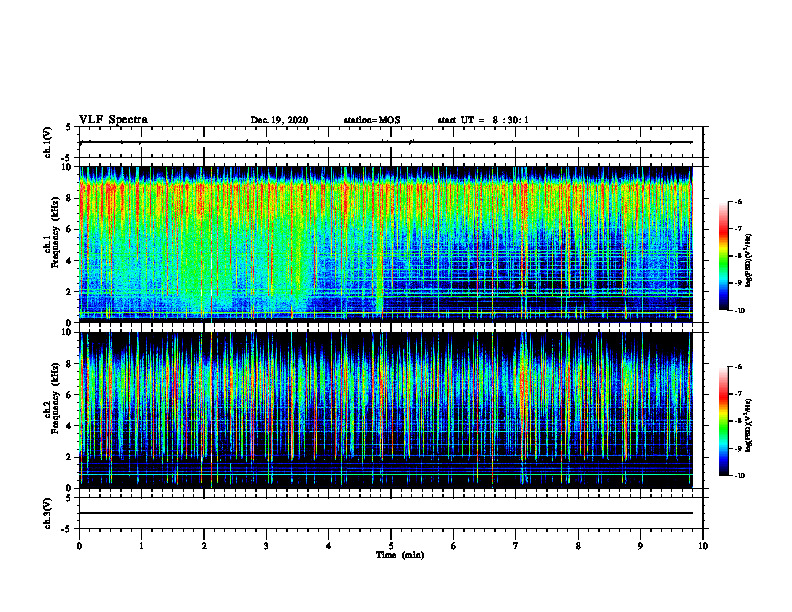Select the 'Dec. 19, 2020' date text
Viewport: 792px width, 612px height.
[279, 120]
